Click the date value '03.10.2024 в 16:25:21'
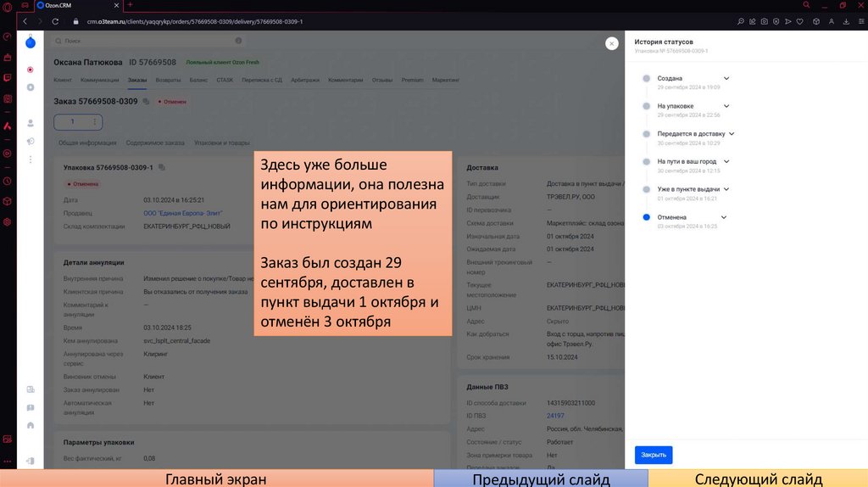Image resolution: width=868 pixels, height=487 pixels. pos(174,200)
